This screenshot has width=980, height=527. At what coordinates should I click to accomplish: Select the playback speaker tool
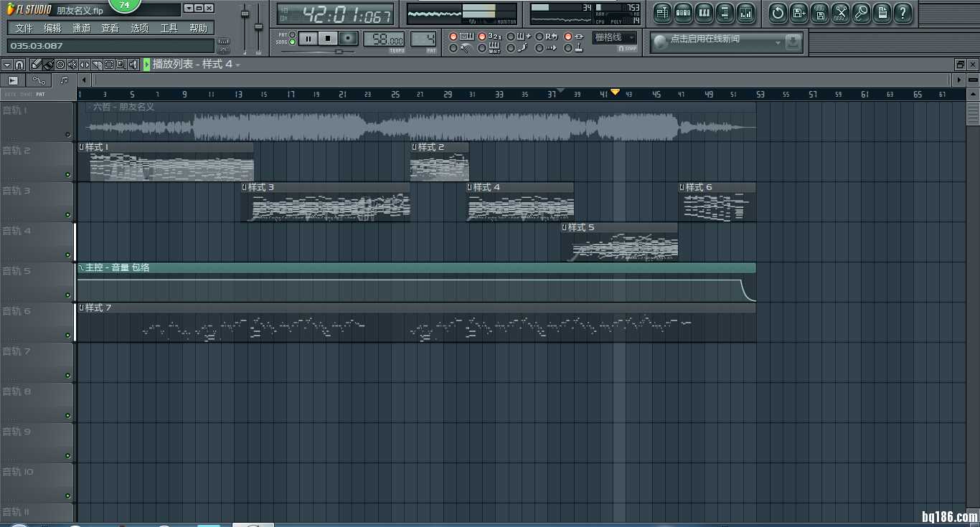click(x=133, y=65)
